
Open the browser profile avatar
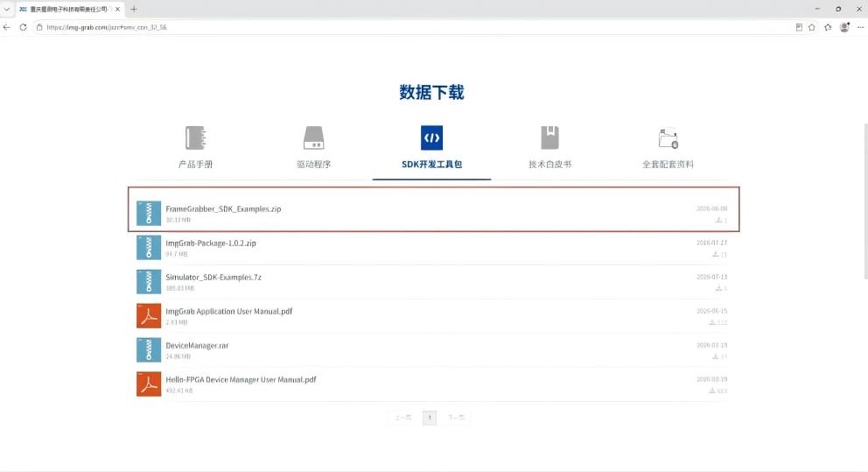click(844, 27)
